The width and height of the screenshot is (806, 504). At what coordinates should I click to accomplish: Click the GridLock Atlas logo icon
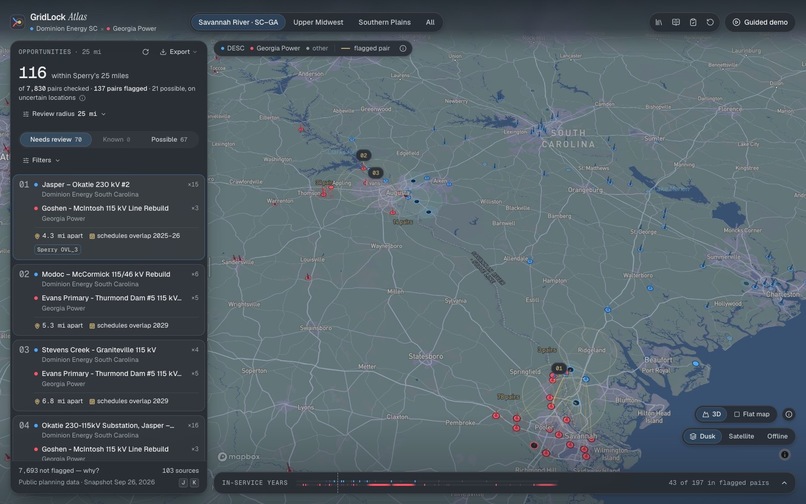click(17, 22)
